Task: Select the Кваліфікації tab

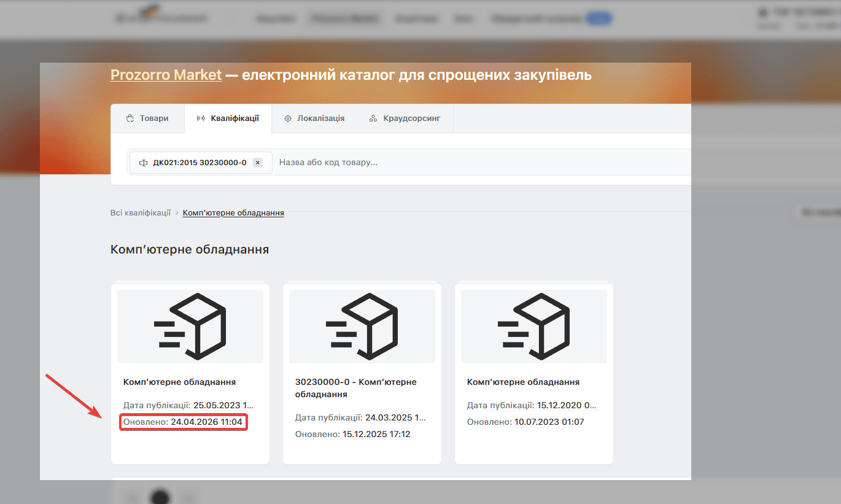Action: (x=228, y=118)
